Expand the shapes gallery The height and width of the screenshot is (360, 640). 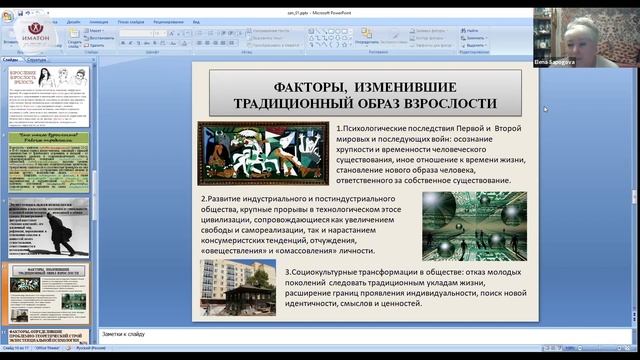(x=351, y=45)
